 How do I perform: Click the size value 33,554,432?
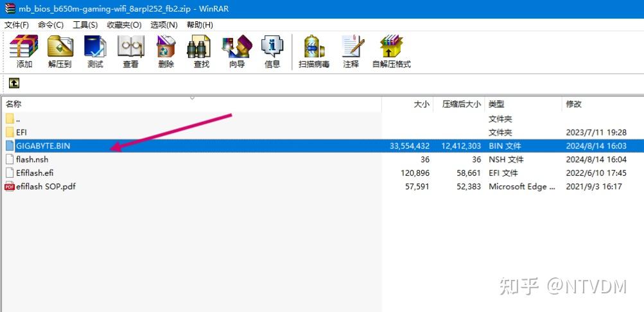pyautogui.click(x=409, y=146)
